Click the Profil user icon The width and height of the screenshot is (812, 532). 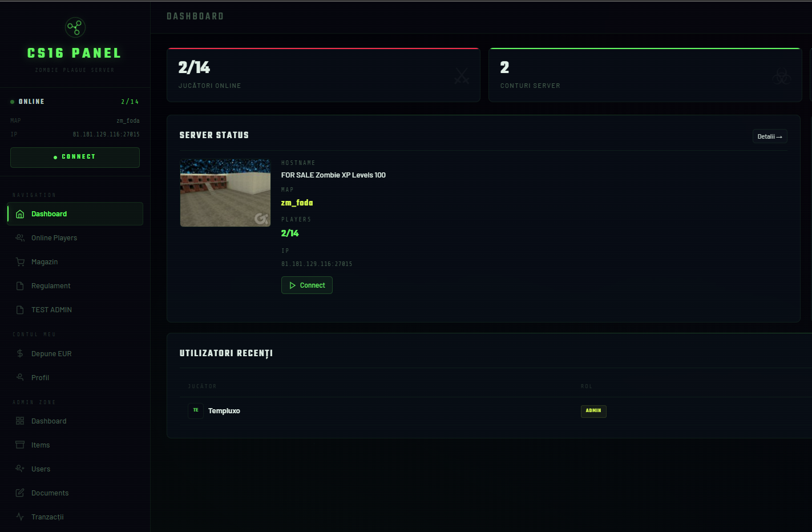[20, 378]
